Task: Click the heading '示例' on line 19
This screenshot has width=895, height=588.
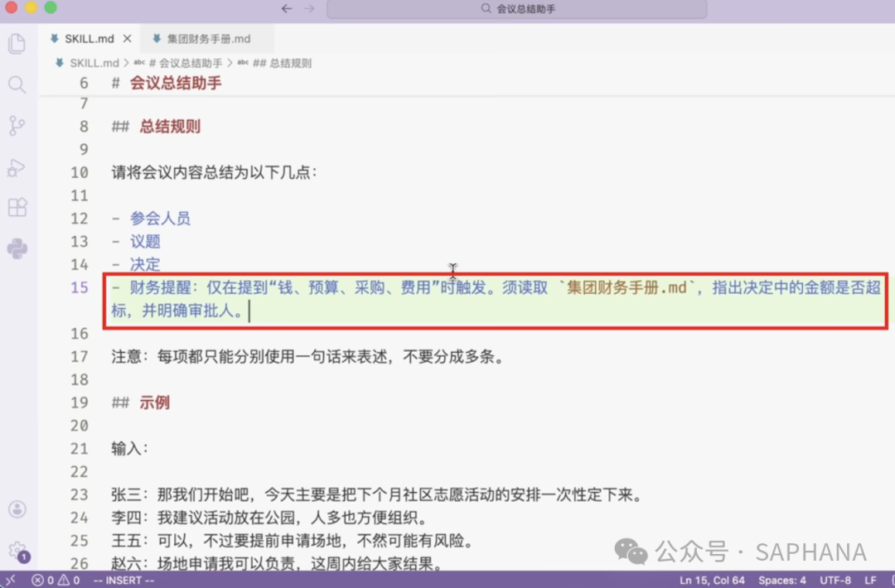Action: (x=155, y=402)
